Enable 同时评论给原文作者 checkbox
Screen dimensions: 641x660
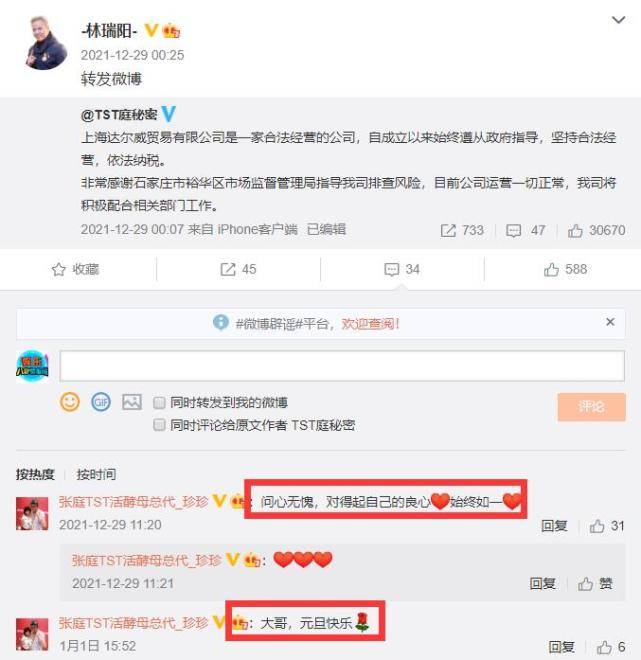[159, 425]
